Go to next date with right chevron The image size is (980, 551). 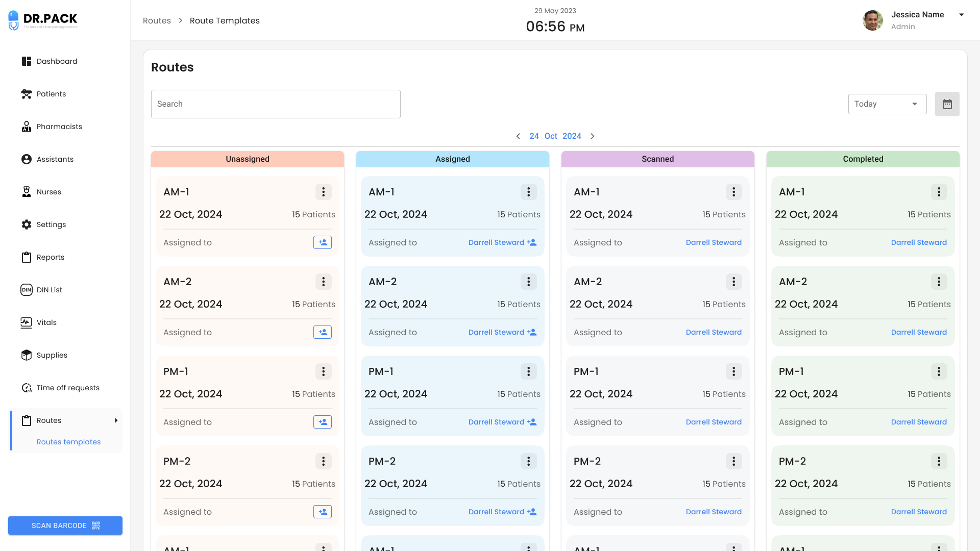pos(593,136)
